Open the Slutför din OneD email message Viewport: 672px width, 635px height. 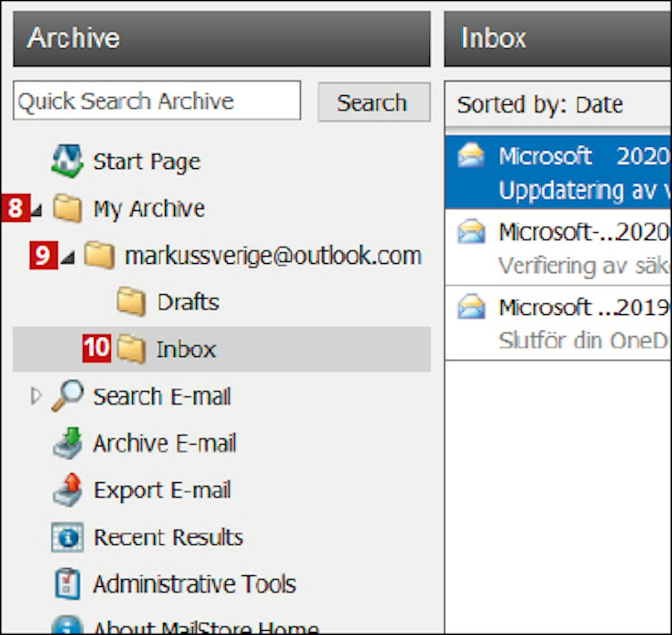click(x=560, y=323)
